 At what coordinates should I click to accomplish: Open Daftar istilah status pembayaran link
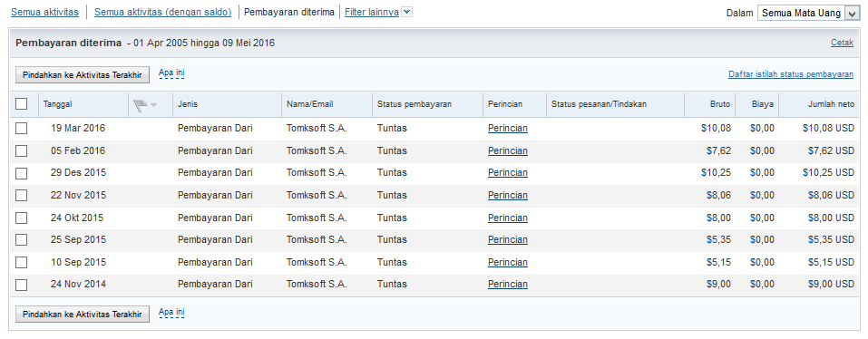click(x=791, y=74)
